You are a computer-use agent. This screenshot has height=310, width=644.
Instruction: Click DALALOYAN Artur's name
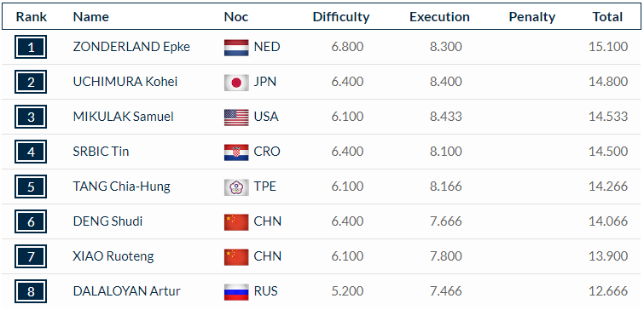tap(126, 291)
